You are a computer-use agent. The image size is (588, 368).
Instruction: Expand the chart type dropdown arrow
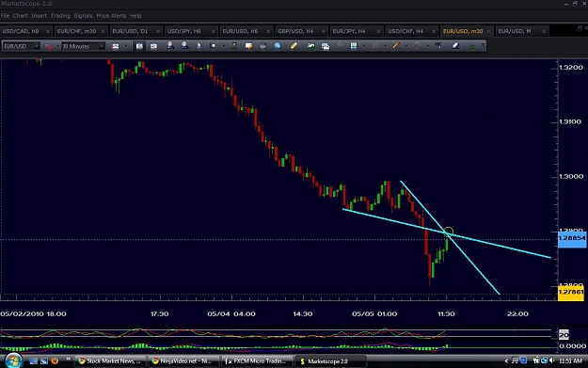point(126,46)
